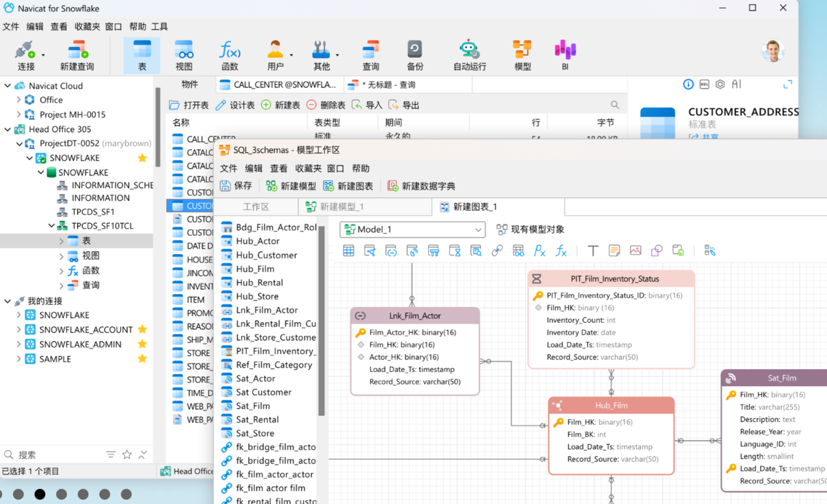Expand right panel with corner arrows icon
Viewport: 827px width, 504px height.
(x=788, y=84)
